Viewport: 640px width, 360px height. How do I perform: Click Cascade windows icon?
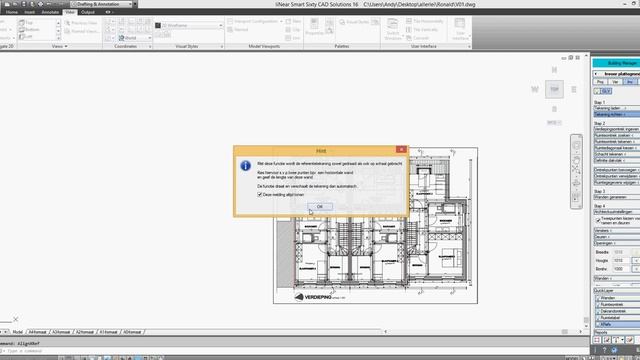tap(409, 38)
